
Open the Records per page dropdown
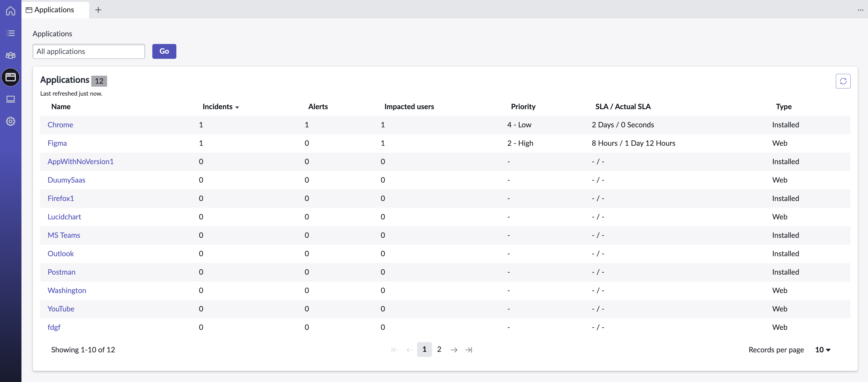823,350
